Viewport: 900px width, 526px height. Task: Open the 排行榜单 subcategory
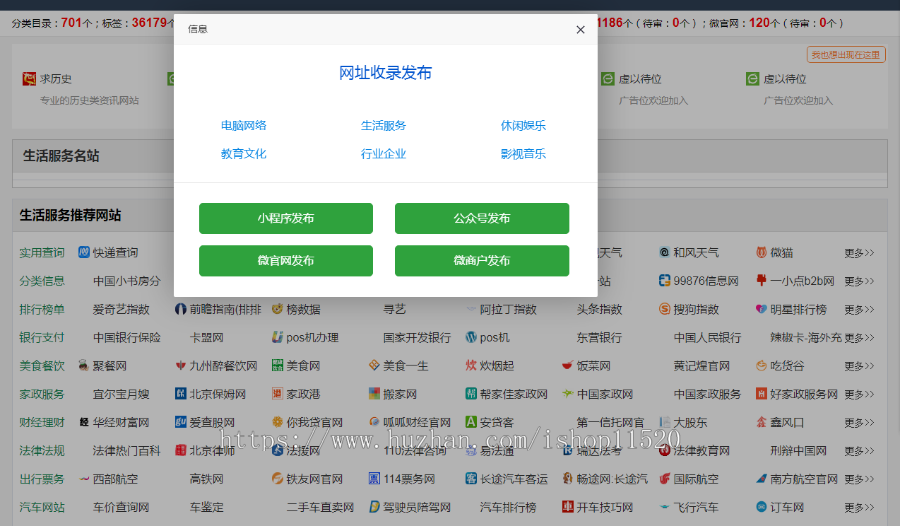coord(42,309)
